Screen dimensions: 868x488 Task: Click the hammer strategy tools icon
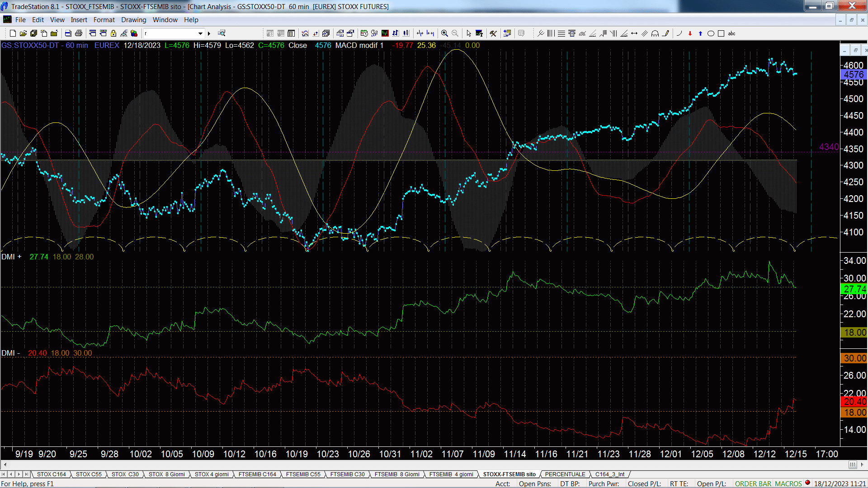pyautogui.click(x=493, y=33)
